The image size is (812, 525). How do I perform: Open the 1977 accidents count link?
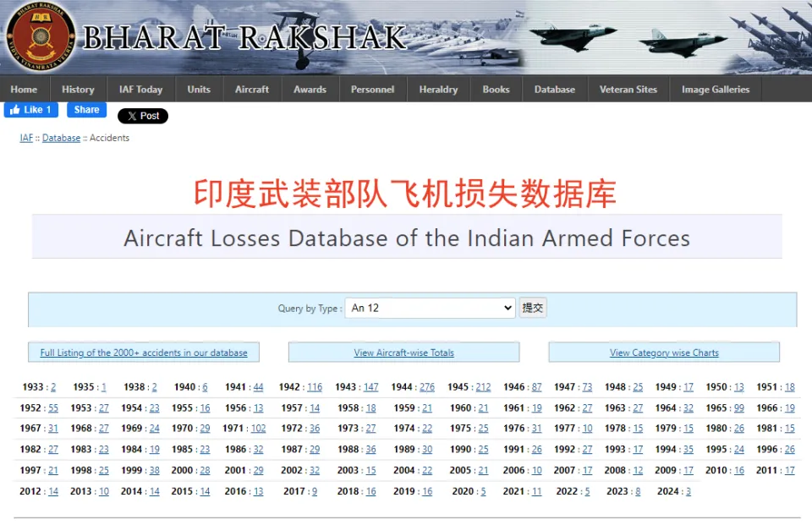point(587,429)
